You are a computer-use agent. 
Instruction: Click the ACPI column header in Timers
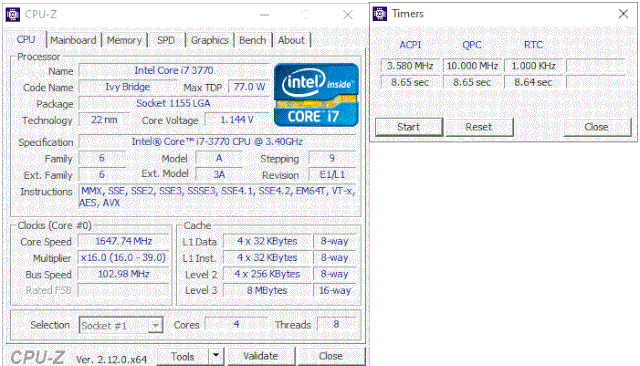(410, 45)
